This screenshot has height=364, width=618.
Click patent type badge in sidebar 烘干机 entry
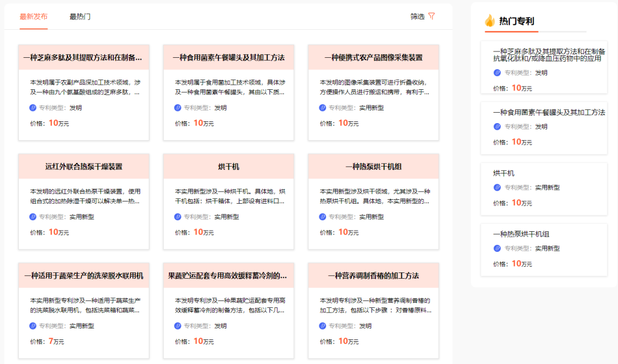496,187
